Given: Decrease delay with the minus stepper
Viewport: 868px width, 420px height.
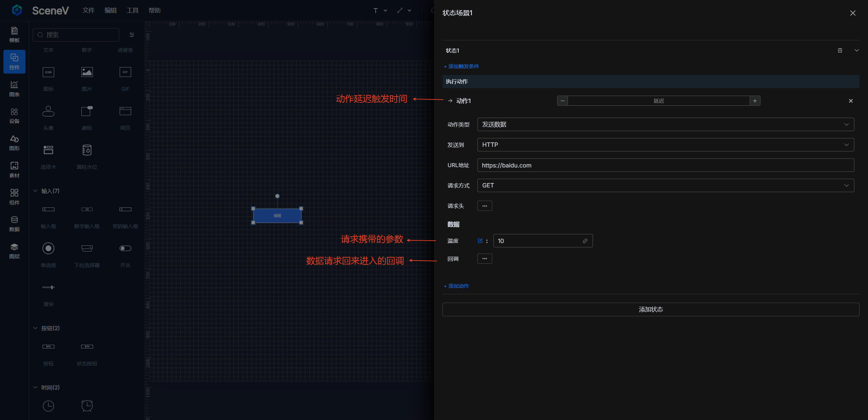Looking at the screenshot, I should tap(563, 101).
